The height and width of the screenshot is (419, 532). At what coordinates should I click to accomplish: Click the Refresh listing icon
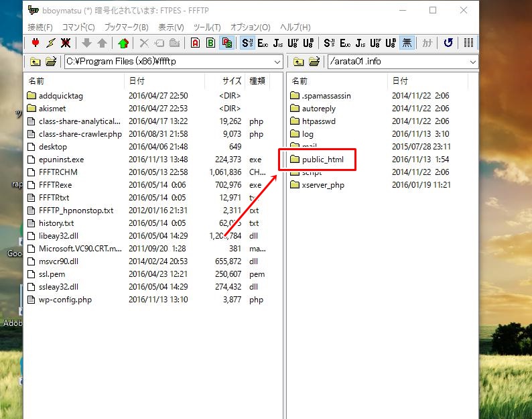[x=448, y=43]
